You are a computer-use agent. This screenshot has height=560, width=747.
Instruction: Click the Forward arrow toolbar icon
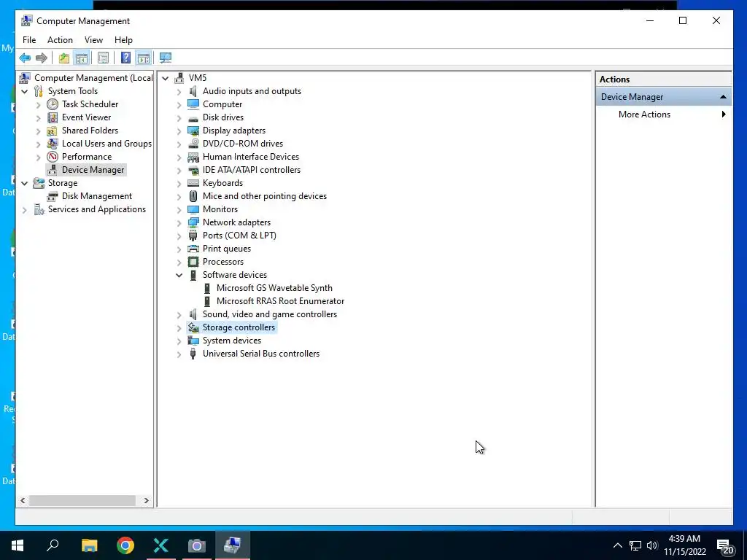(x=42, y=58)
